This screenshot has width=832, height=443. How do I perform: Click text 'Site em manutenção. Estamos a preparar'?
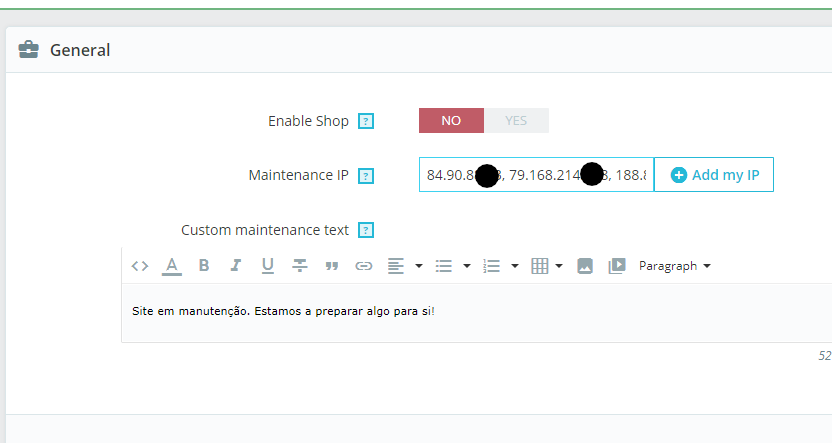tap(248, 311)
